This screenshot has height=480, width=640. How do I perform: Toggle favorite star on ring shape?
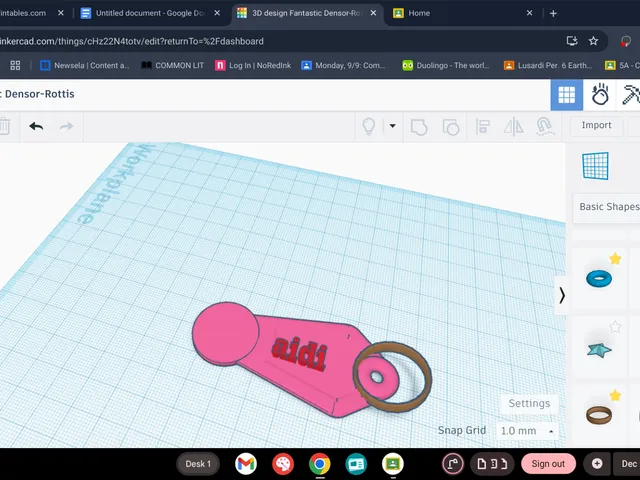pos(615,396)
